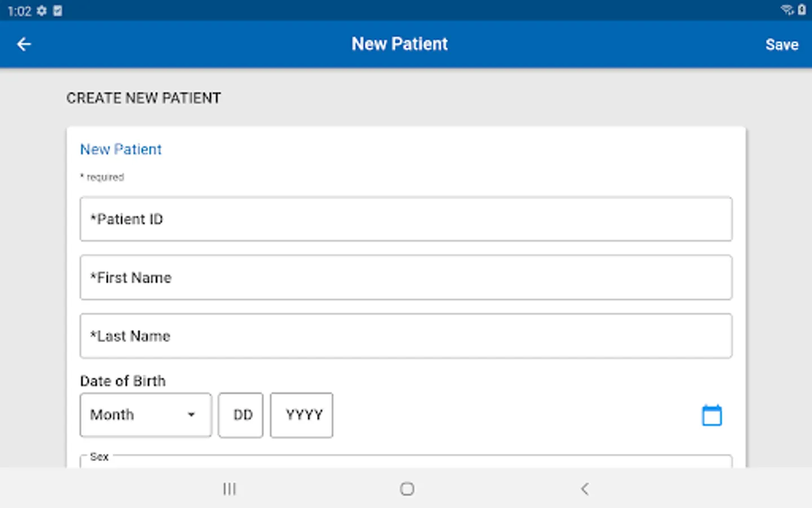Tap the back arrow in header

click(x=24, y=44)
